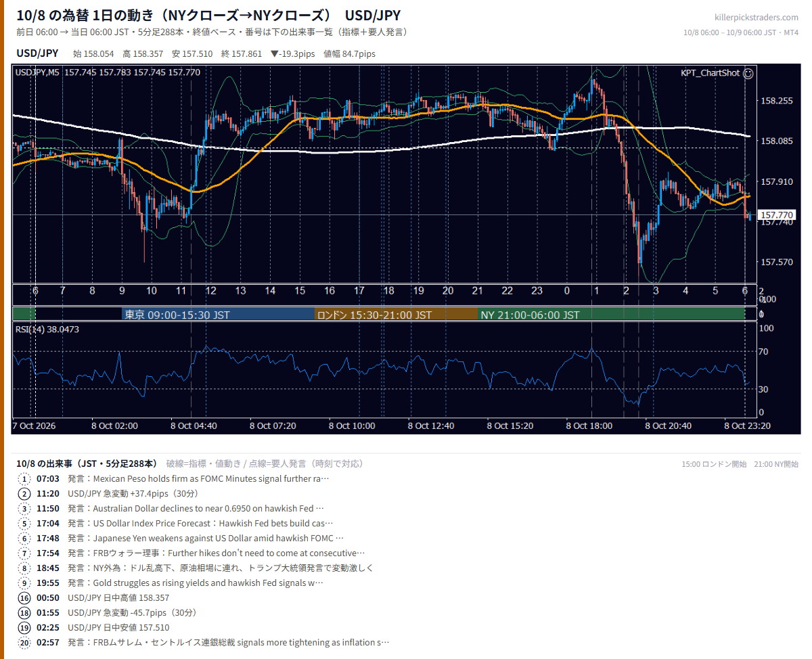
Task: Click the 始 158.054 open value
Action: 93,53
